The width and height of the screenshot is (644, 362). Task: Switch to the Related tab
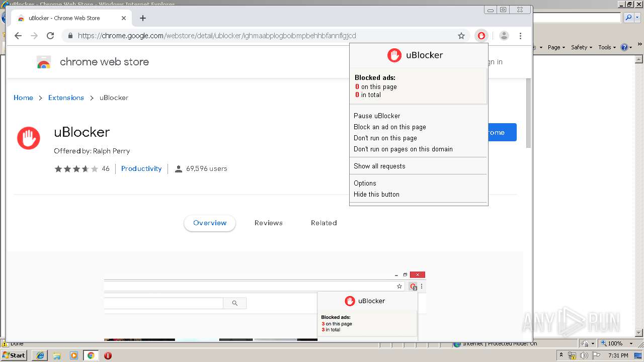click(324, 223)
